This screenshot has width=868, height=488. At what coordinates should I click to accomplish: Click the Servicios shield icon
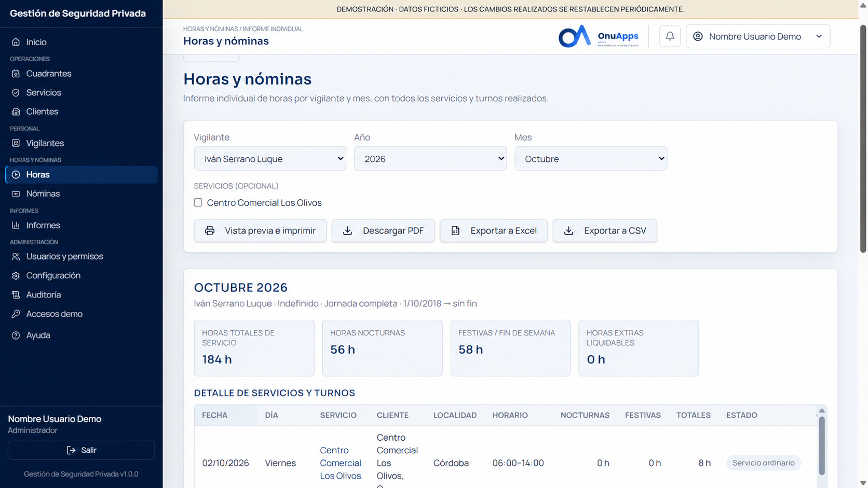[16, 92]
